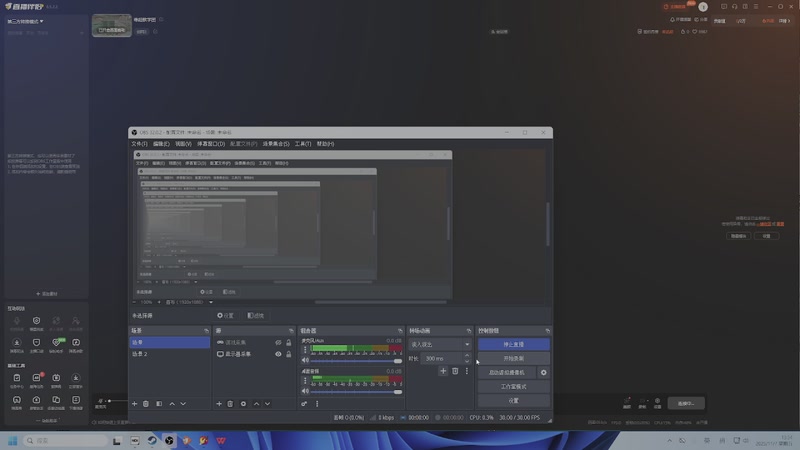Remove transition with the trash icon
The image size is (800, 450).
pyautogui.click(x=455, y=371)
